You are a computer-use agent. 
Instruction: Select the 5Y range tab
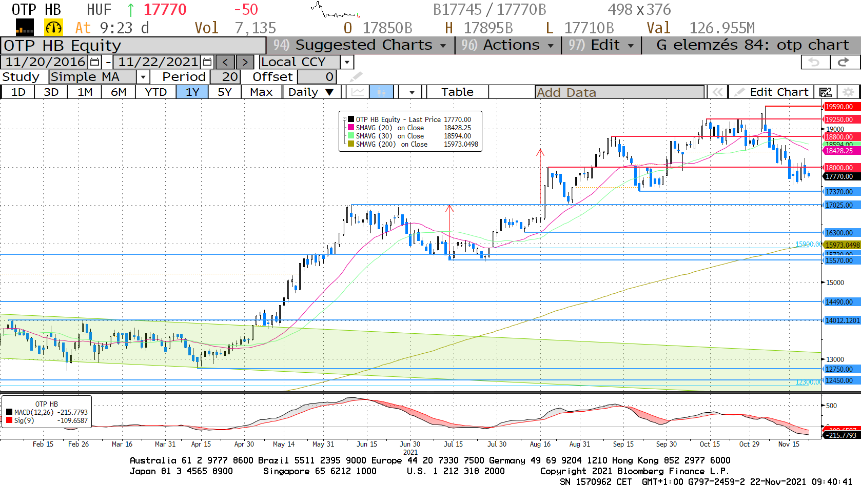[225, 92]
